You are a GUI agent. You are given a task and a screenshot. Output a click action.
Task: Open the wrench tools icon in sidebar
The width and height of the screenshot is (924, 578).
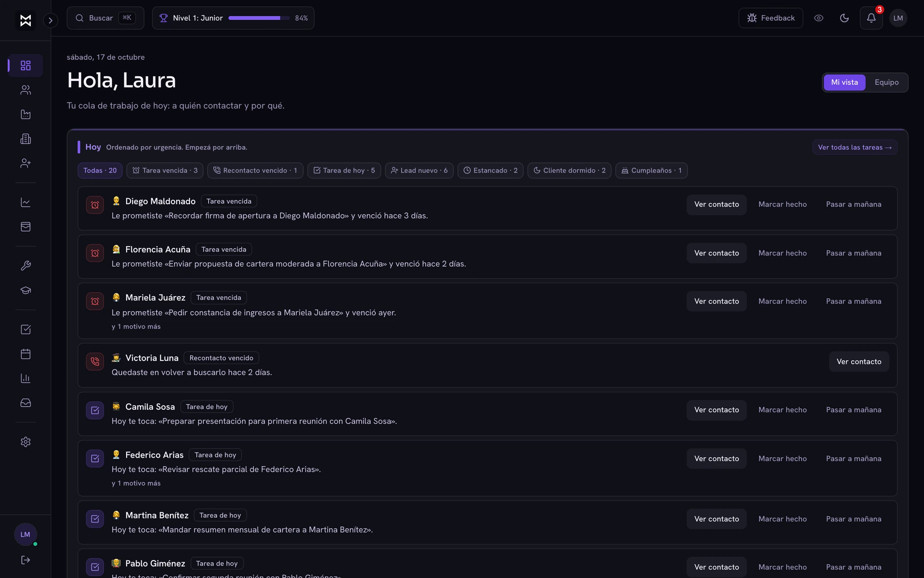26,266
